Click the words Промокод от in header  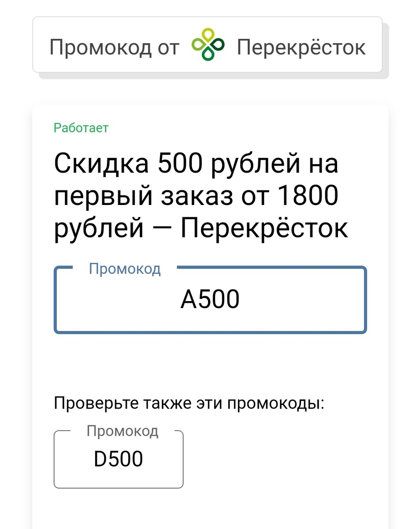pyautogui.click(x=115, y=47)
